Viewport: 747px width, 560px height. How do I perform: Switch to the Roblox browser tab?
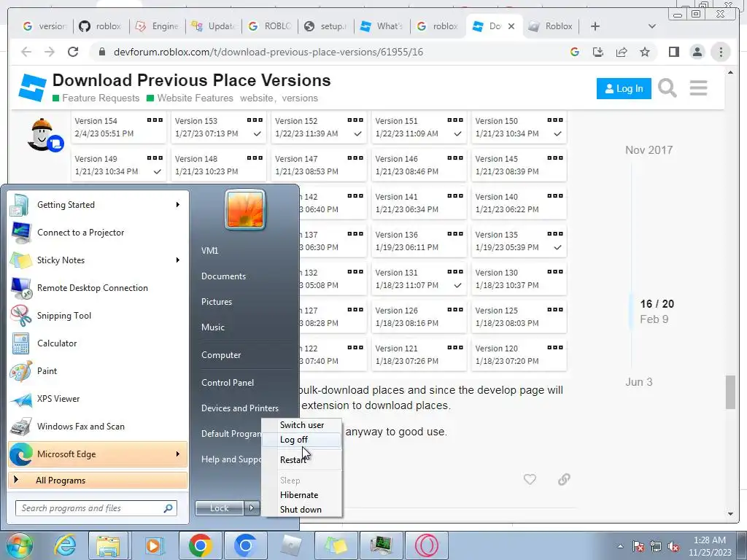(x=550, y=26)
